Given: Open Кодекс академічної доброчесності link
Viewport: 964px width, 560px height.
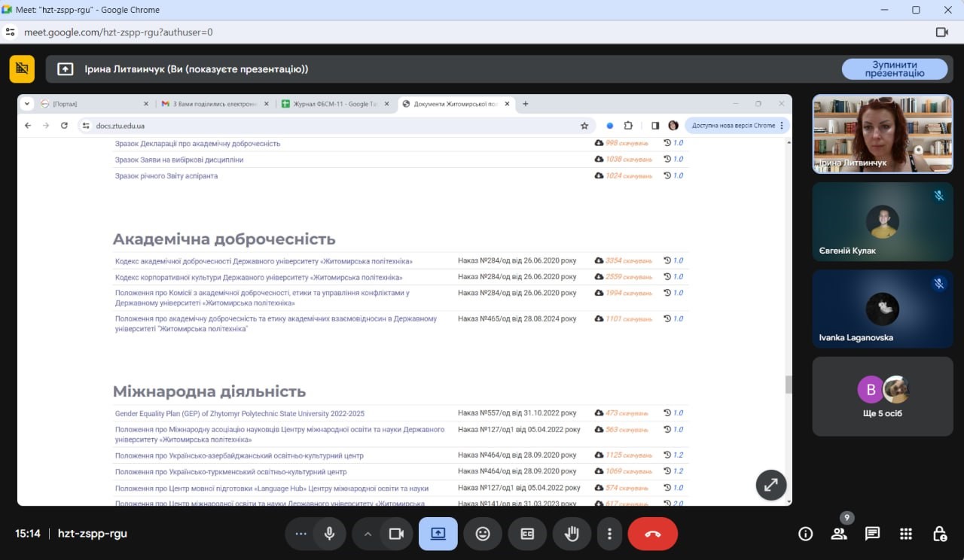Looking at the screenshot, I should click(264, 261).
